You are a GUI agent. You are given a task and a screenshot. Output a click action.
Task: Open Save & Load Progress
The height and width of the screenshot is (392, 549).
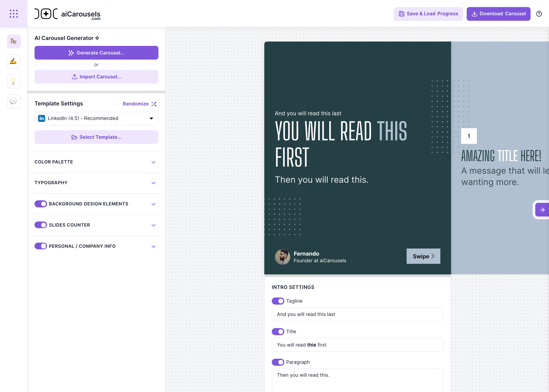[428, 14]
